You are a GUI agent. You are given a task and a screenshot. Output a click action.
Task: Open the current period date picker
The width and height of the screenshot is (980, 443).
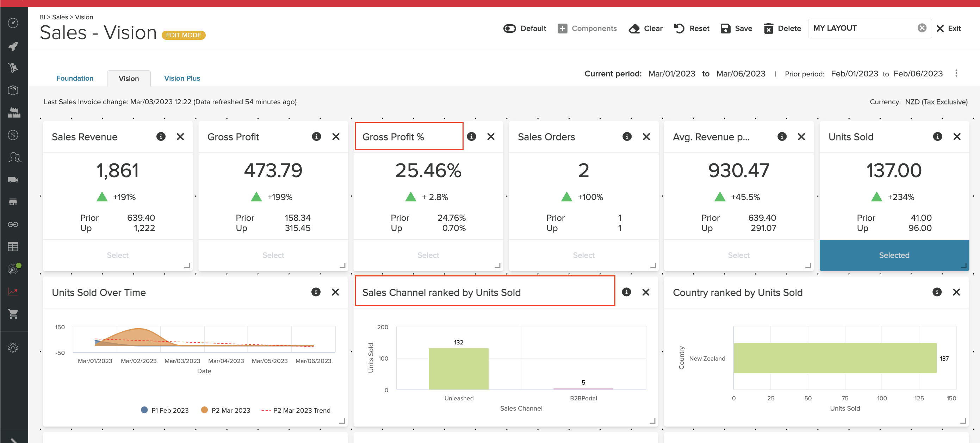point(672,73)
